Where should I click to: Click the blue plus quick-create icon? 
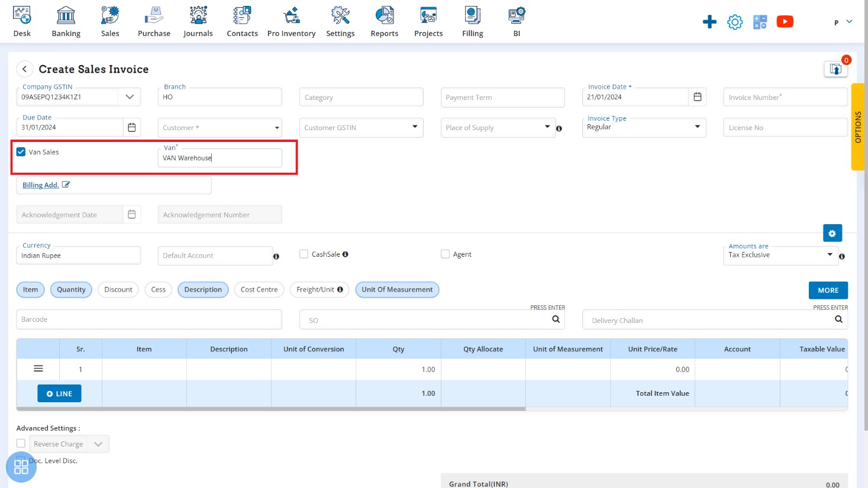(709, 22)
